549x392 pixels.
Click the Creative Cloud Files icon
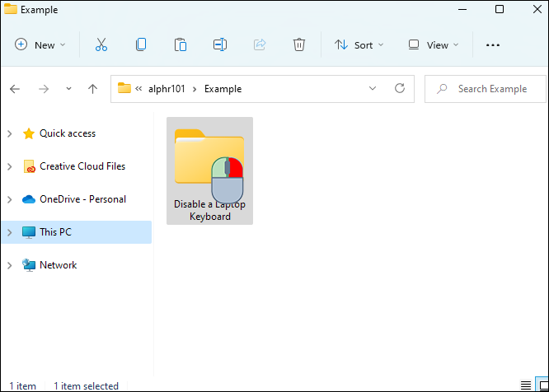29,166
